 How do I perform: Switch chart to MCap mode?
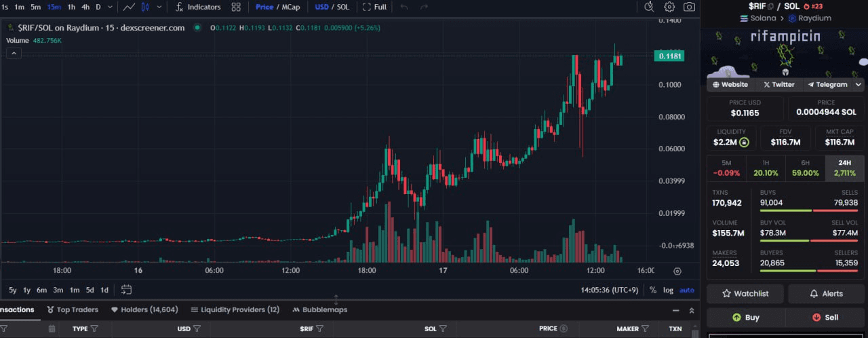tap(291, 7)
